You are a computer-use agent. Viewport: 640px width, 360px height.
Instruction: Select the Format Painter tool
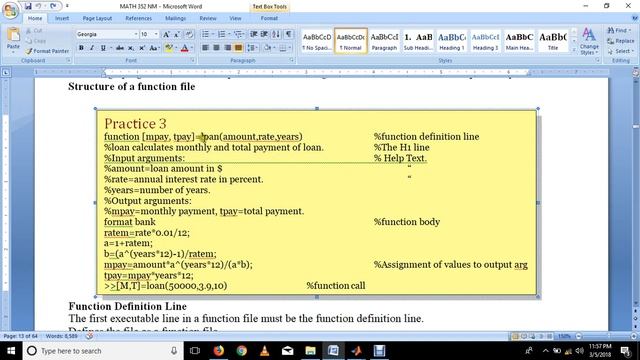46,51
